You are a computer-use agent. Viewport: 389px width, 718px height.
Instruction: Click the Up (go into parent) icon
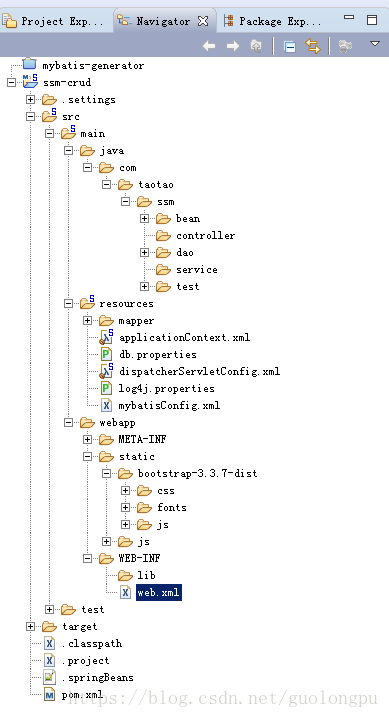[256, 46]
